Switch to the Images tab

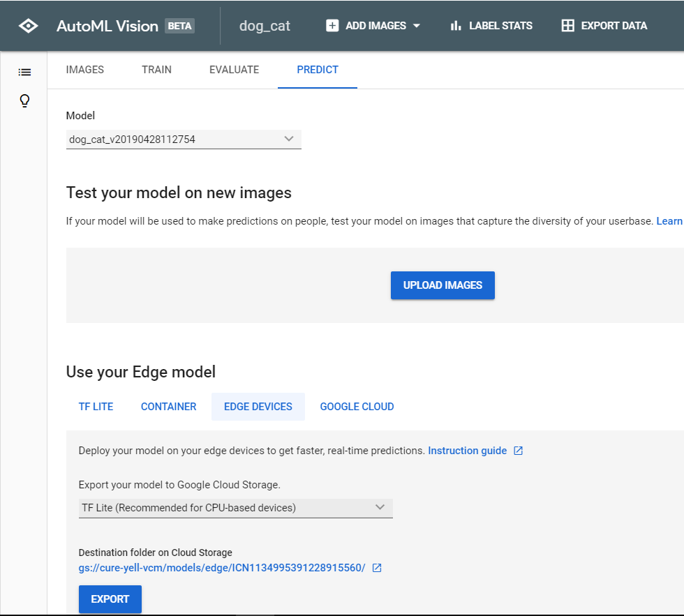point(84,70)
